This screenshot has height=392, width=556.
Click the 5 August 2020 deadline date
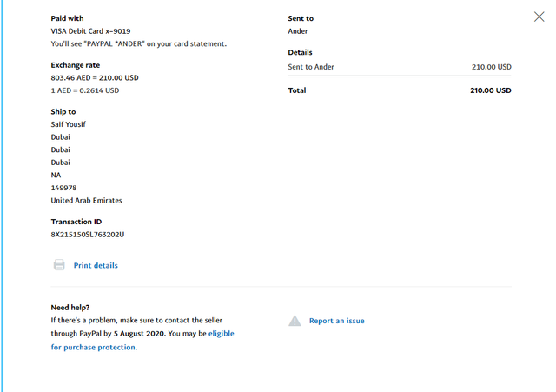tap(139, 334)
